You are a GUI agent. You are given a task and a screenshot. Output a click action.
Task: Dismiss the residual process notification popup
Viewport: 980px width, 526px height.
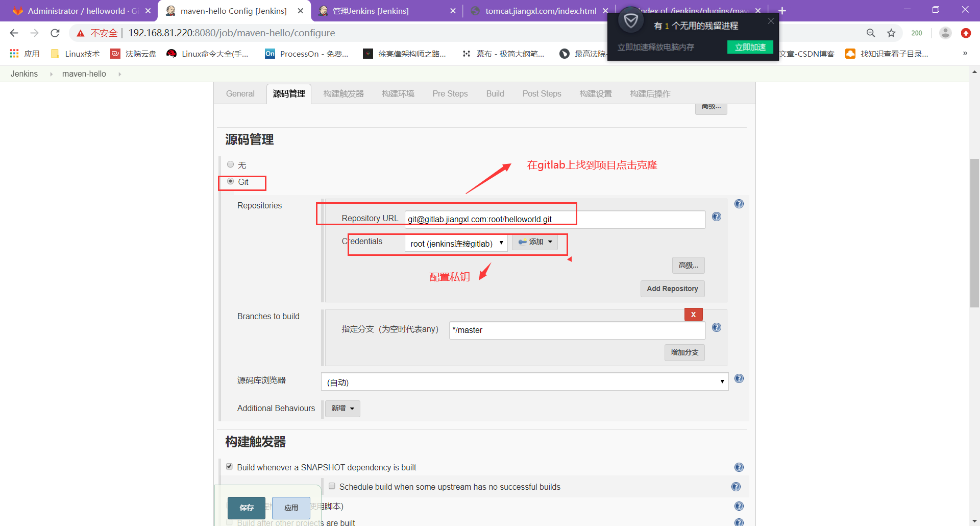coord(771,21)
